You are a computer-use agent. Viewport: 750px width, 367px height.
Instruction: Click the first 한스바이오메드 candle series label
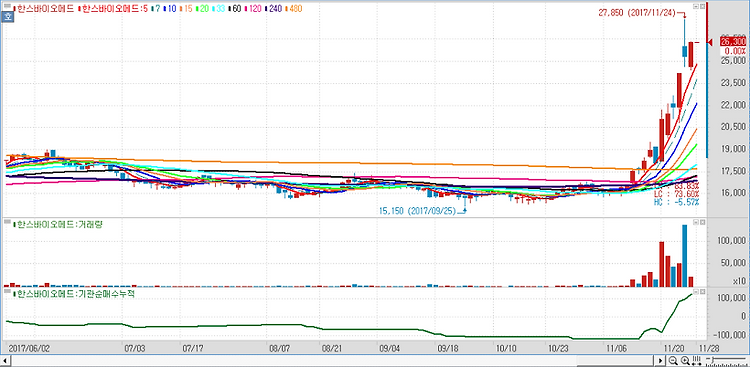tap(44, 9)
